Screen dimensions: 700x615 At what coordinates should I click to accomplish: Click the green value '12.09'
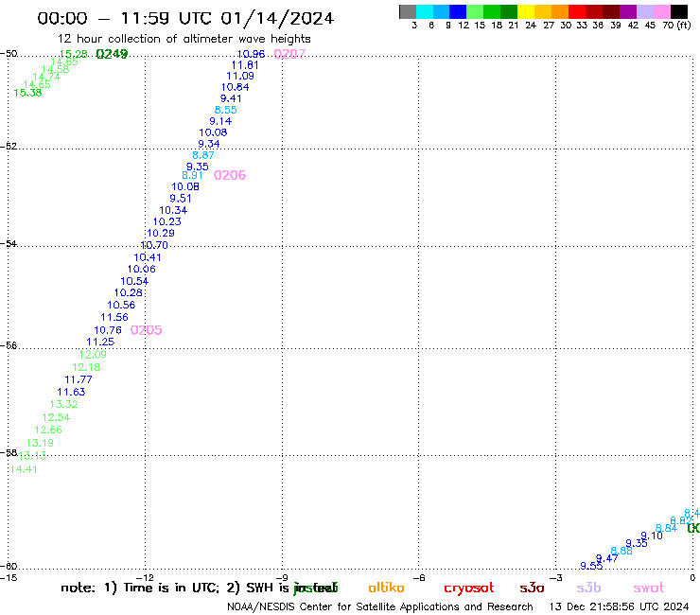point(93,355)
